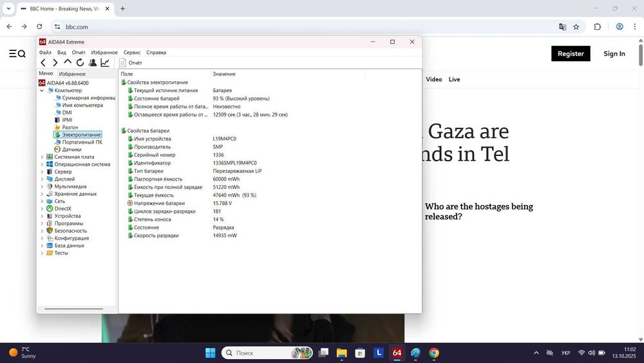Select Имя компьютера tree item
Screen dimensions: 644x363
pos(79,105)
